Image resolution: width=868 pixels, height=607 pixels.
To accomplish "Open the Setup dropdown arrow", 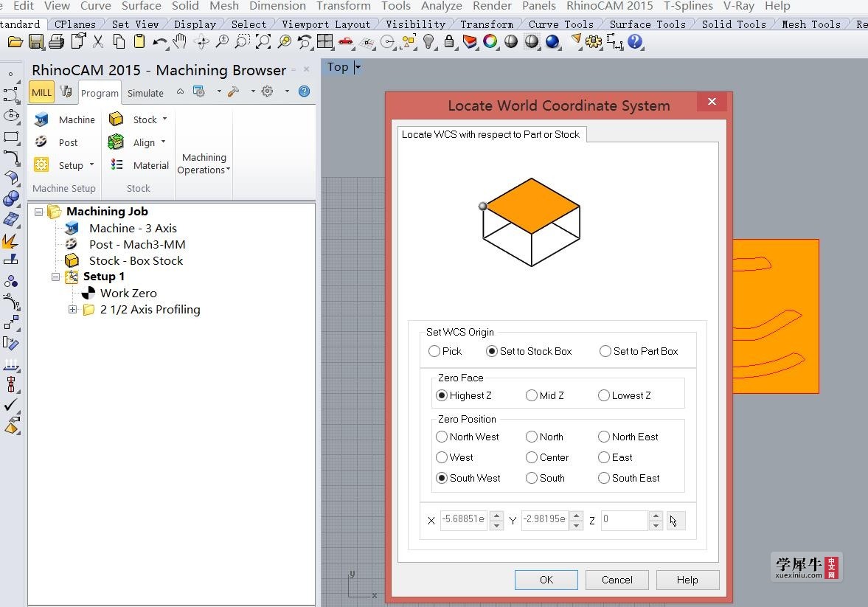I will [x=91, y=164].
